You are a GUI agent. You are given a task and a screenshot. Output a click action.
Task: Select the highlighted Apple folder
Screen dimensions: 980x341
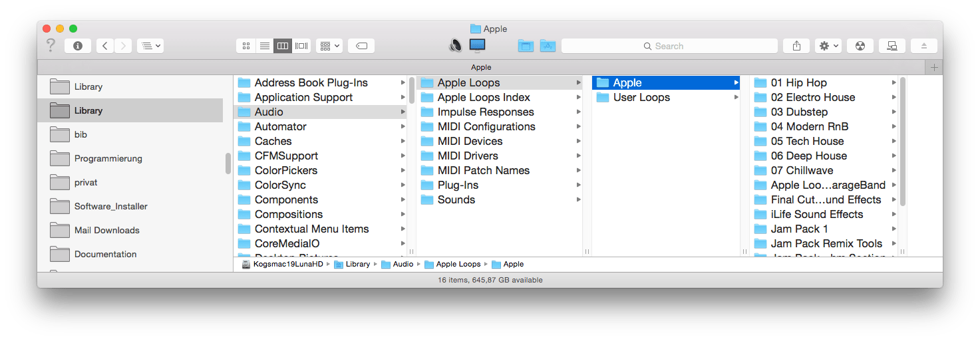pyautogui.click(x=666, y=82)
